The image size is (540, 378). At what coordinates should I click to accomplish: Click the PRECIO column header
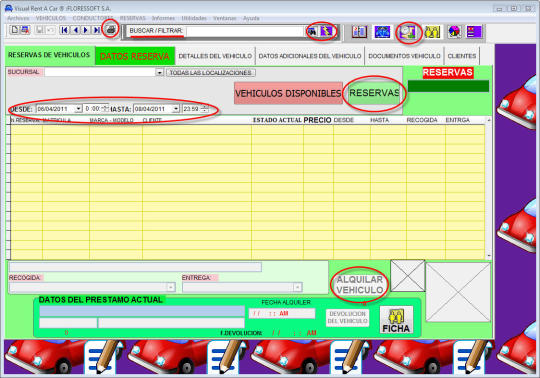tap(317, 120)
